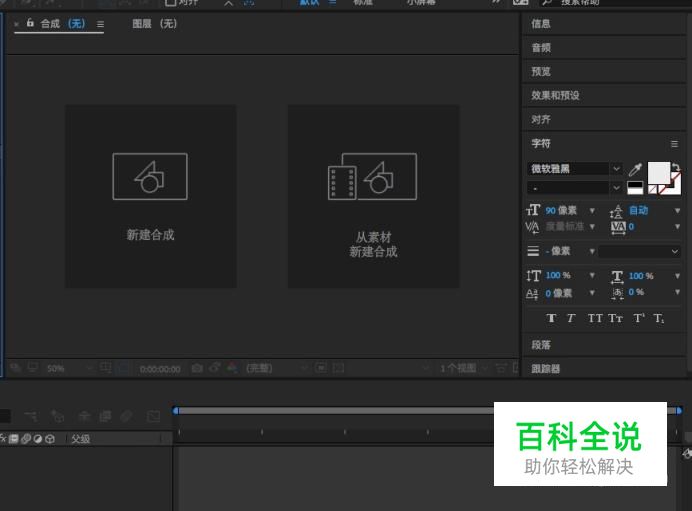The width and height of the screenshot is (692, 511).
Task: Collapse the 字符 panel header
Action: tap(541, 143)
